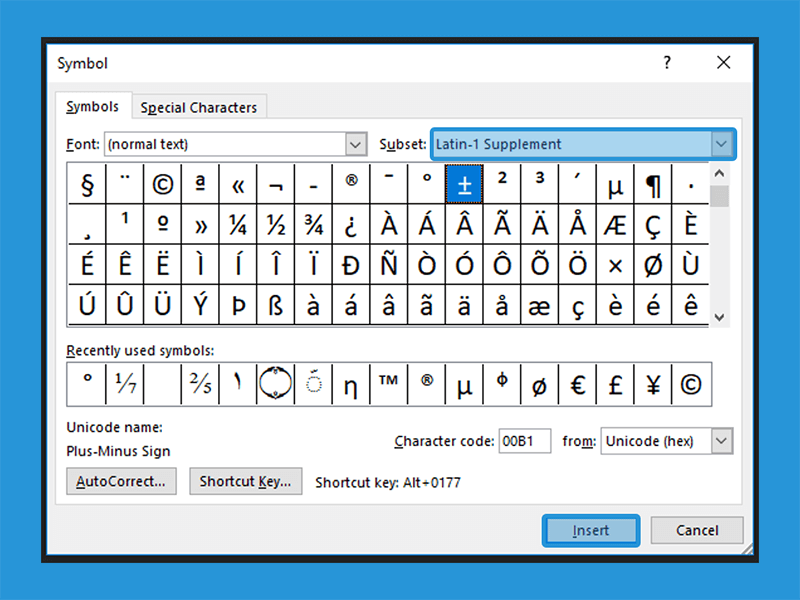Image resolution: width=800 pixels, height=600 pixels.
Task: Select the section sign § symbol
Action: (87, 184)
